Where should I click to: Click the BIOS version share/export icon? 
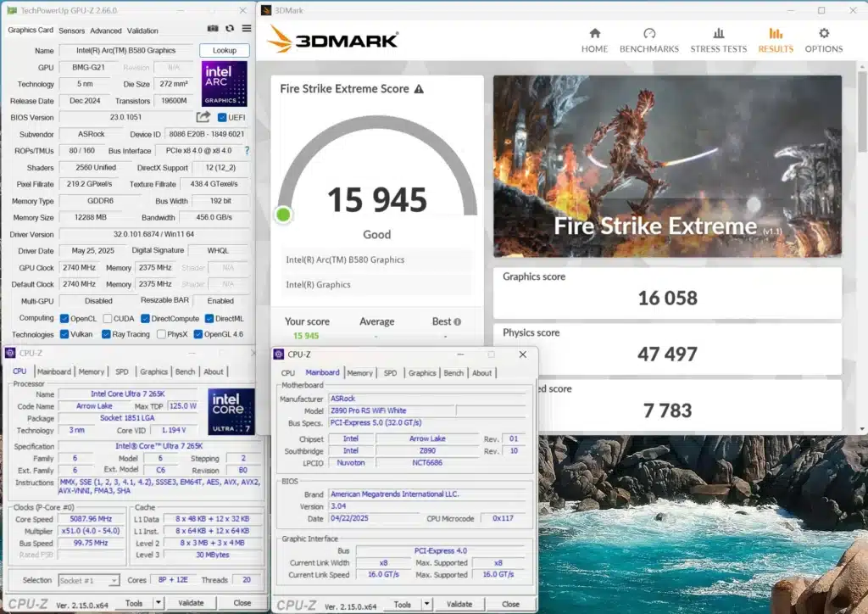(203, 117)
